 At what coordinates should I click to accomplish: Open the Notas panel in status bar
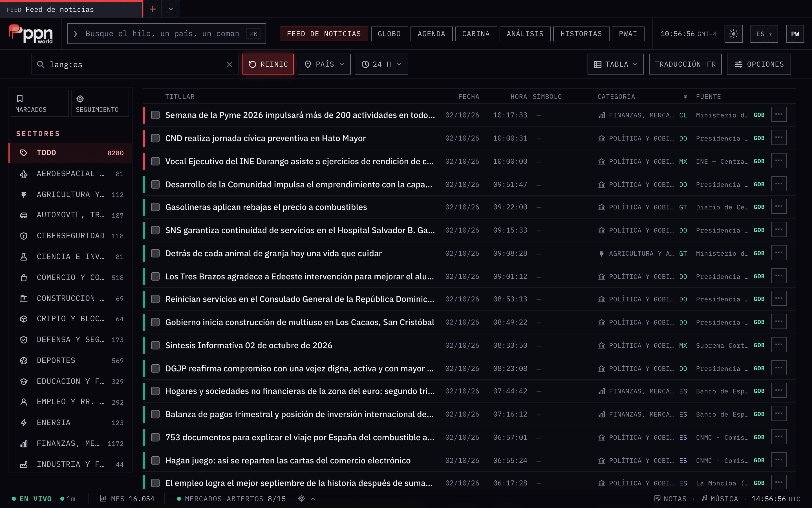pos(670,499)
